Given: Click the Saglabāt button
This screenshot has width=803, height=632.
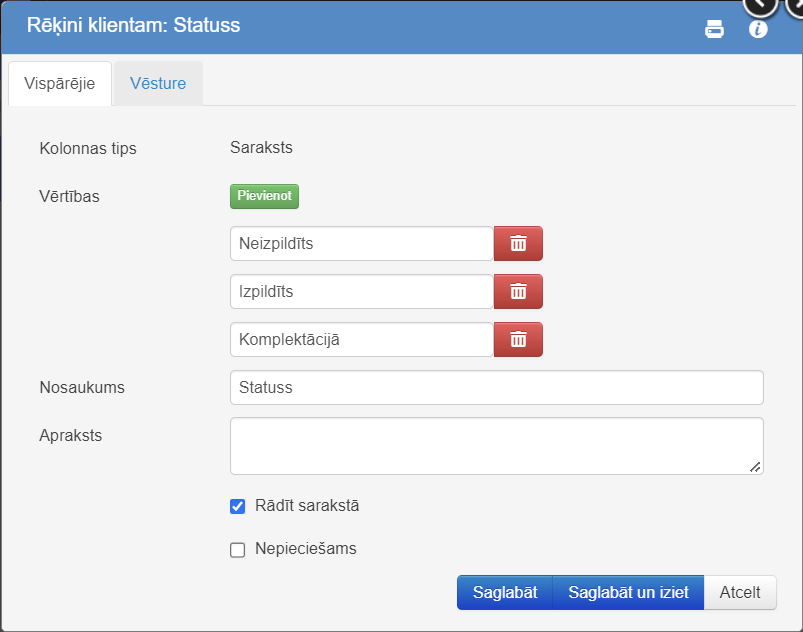Looking at the screenshot, I should pyautogui.click(x=504, y=593).
